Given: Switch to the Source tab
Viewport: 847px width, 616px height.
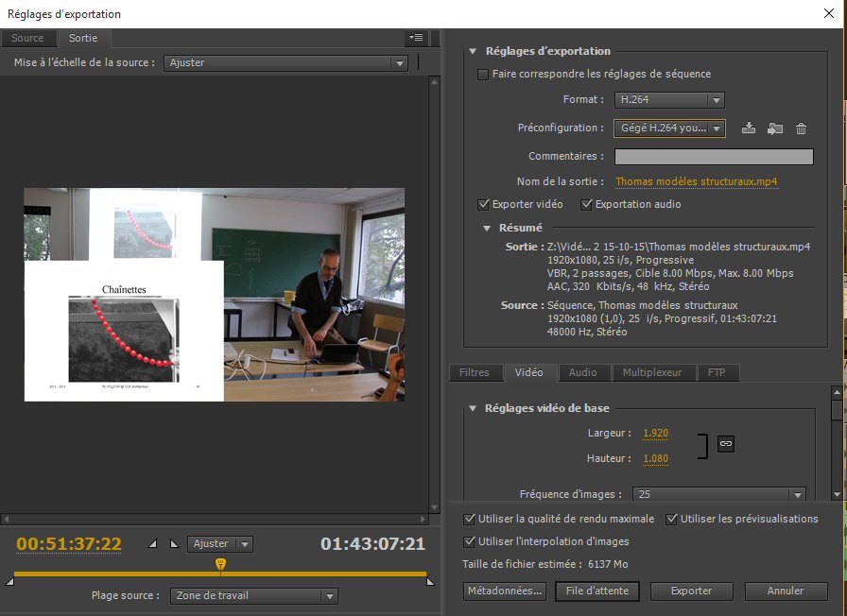Looking at the screenshot, I should click(27, 39).
